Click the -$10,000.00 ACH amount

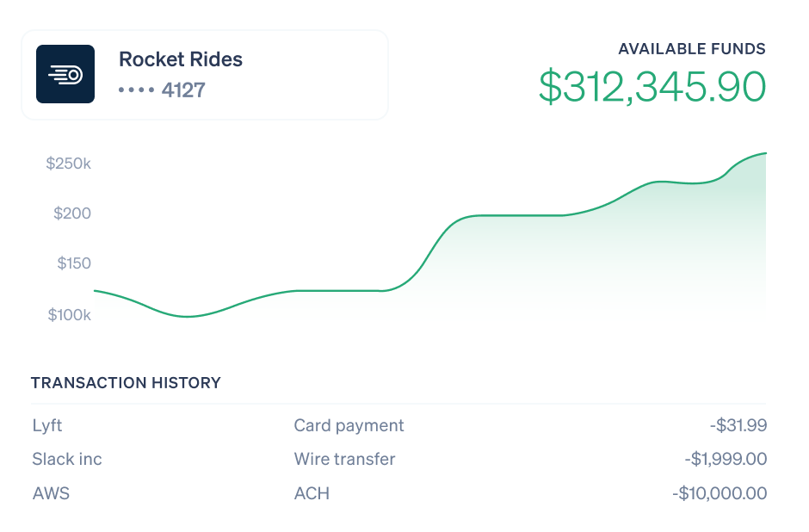click(719, 493)
